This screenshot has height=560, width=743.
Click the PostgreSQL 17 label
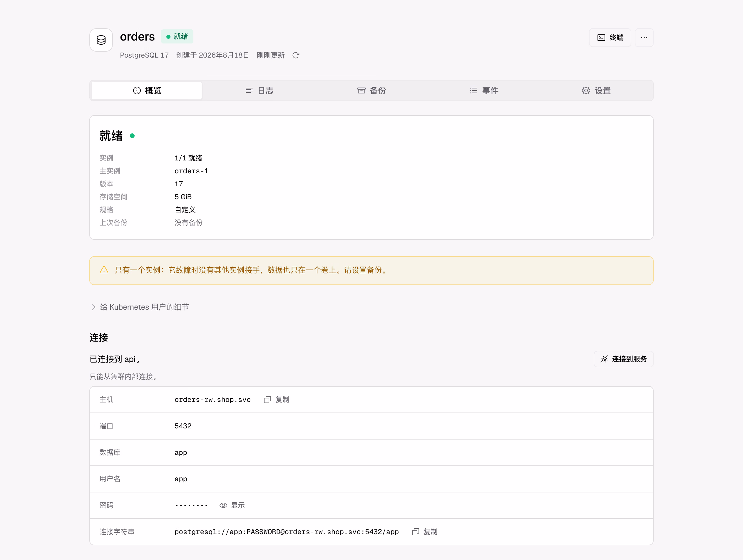point(144,56)
